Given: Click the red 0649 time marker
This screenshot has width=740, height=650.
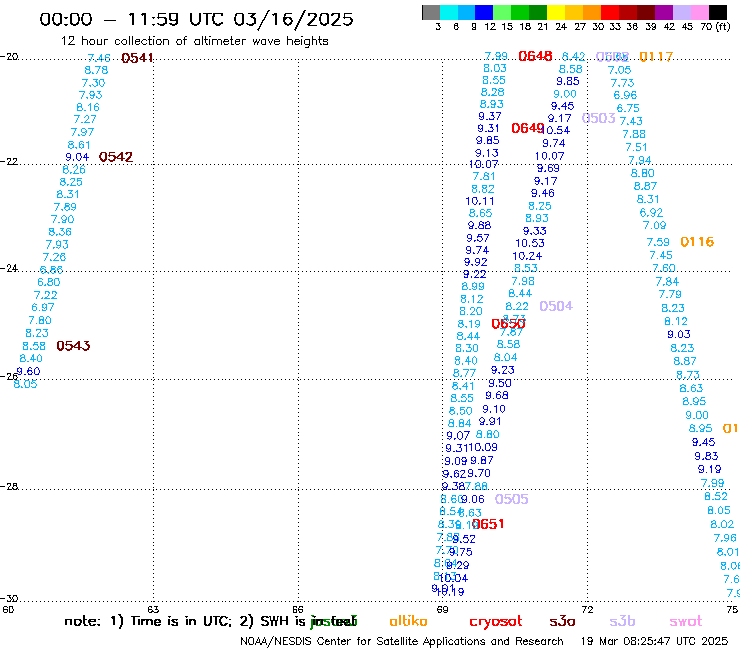Looking at the screenshot, I should (528, 128).
